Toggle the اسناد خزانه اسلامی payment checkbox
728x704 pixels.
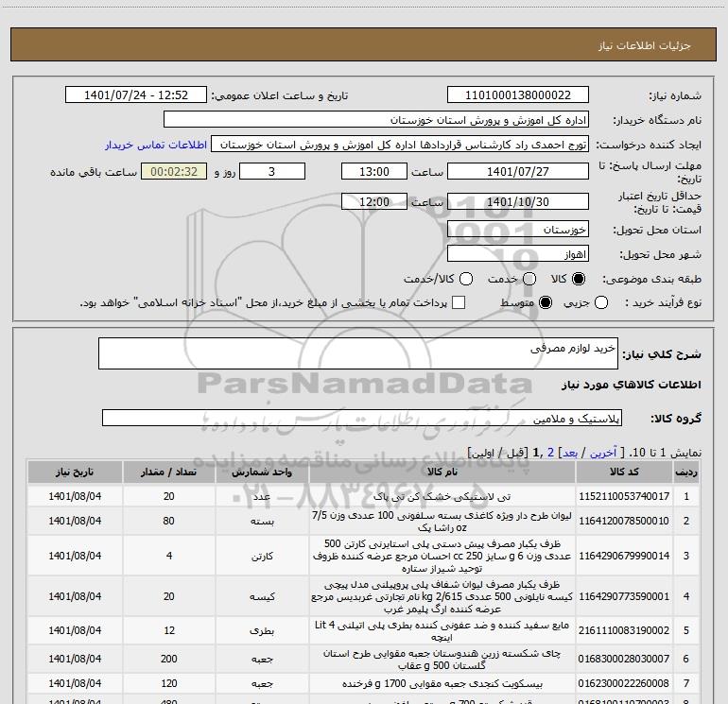tap(459, 302)
